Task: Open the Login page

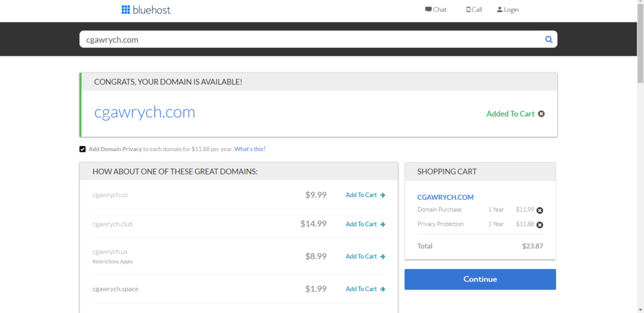Action: (508, 9)
